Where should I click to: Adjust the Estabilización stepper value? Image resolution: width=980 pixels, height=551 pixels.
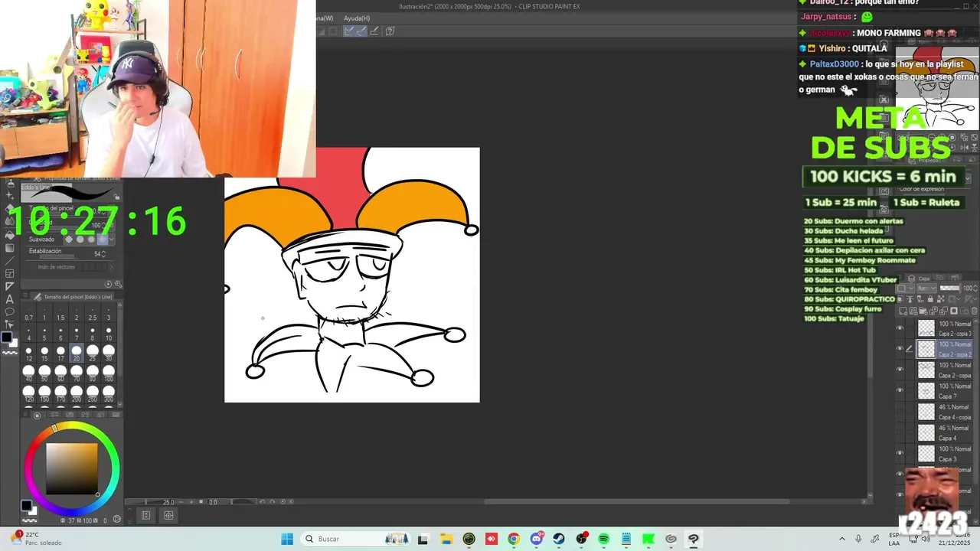(x=103, y=254)
